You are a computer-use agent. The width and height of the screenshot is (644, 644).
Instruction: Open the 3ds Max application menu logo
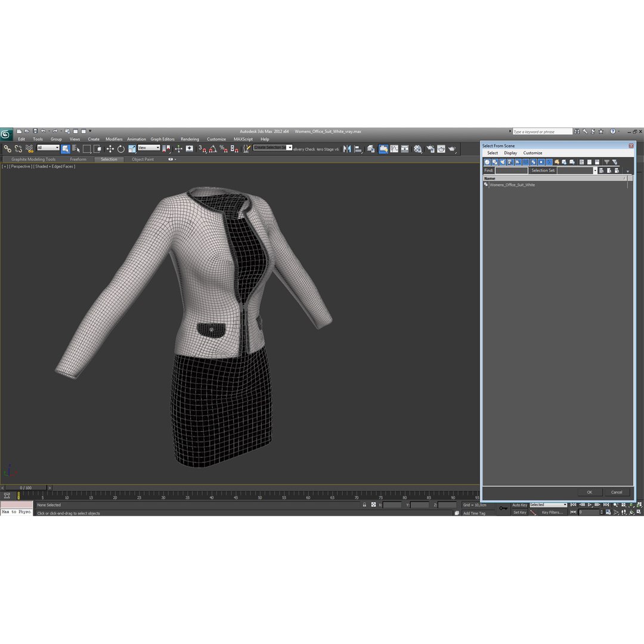pos(6,134)
